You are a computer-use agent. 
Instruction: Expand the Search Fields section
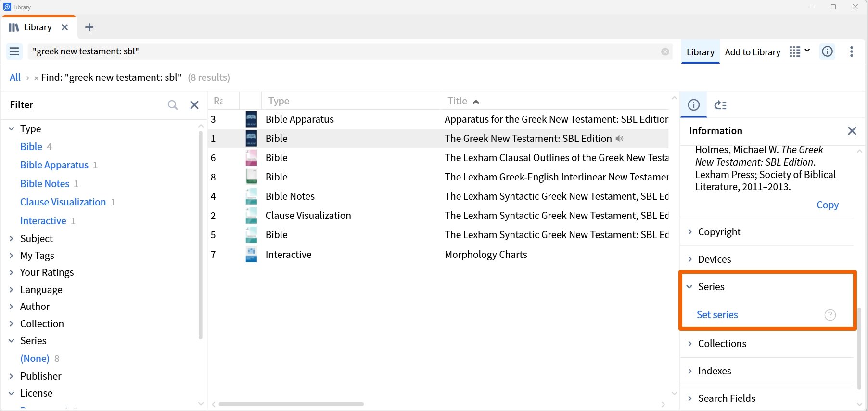point(690,398)
